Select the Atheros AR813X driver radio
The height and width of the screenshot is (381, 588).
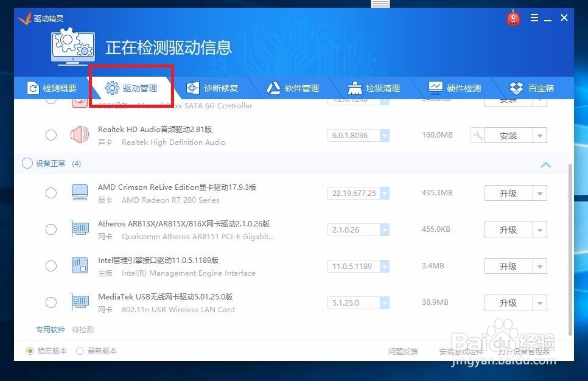51,229
